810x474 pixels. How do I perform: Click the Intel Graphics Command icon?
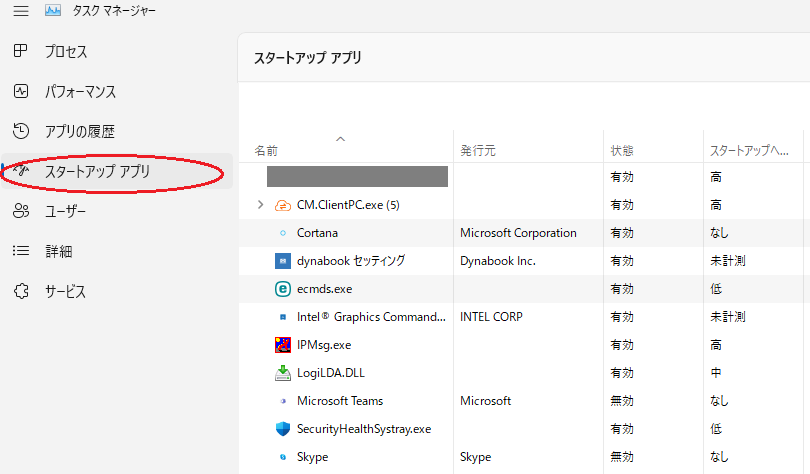tap(283, 317)
